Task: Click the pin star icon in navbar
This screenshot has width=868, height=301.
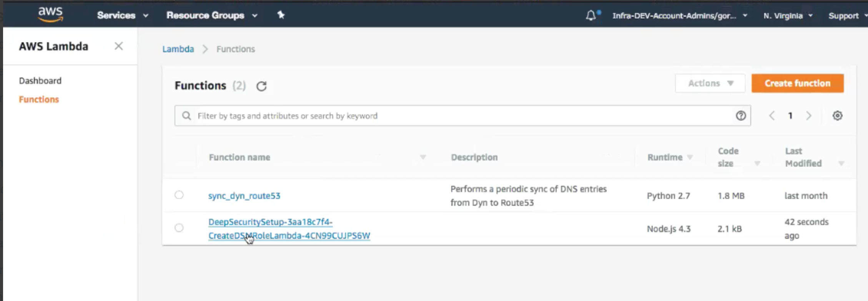Action: click(x=281, y=15)
